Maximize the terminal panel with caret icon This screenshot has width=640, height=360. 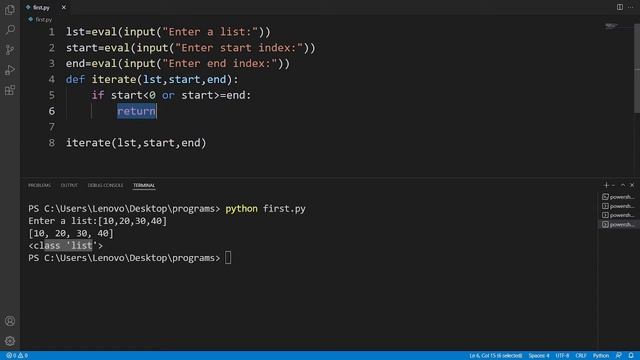click(x=623, y=185)
